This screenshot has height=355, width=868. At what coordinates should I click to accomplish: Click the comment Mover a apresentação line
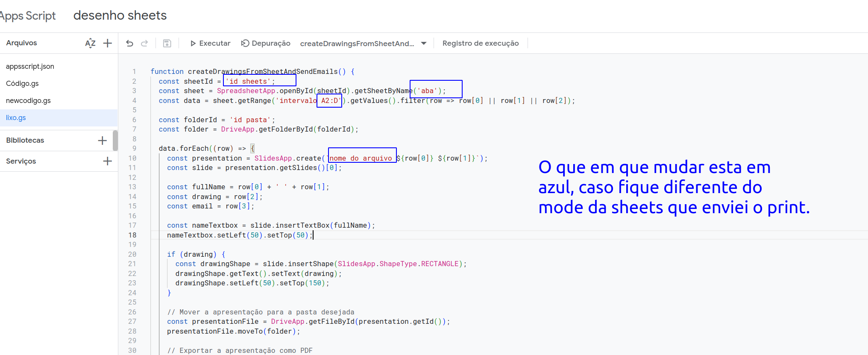coord(261,312)
